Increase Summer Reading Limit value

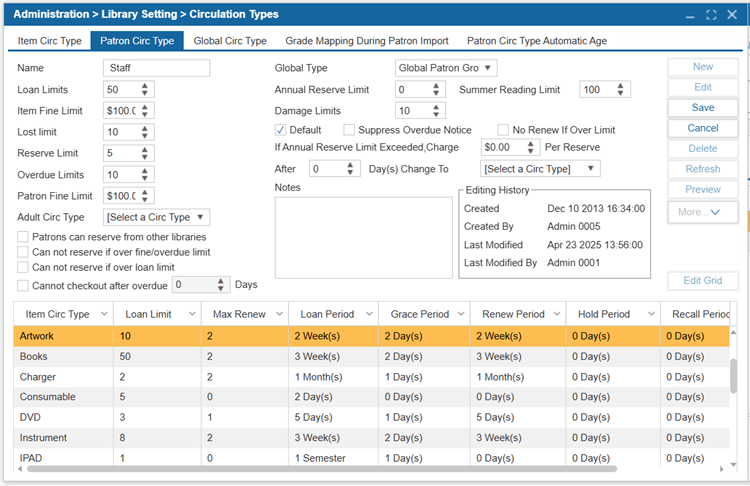pyautogui.click(x=621, y=85)
